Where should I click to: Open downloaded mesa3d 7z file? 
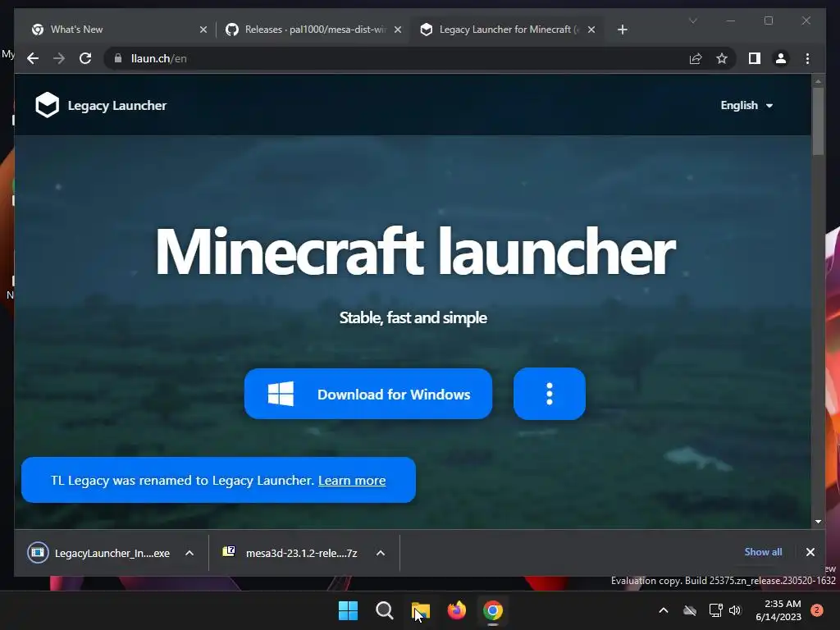click(x=291, y=553)
